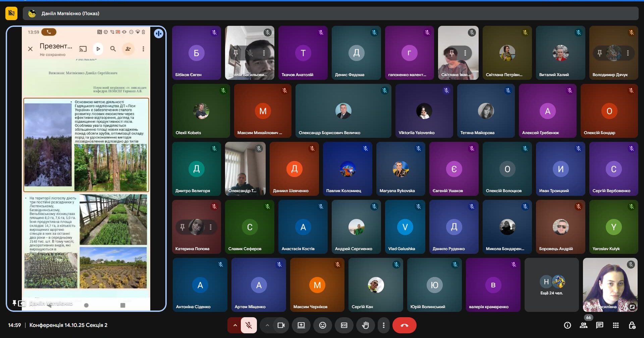Image resolution: width=644 pixels, height=338 pixels.
Task: Open host controls lock
Action: pyautogui.click(x=632, y=325)
